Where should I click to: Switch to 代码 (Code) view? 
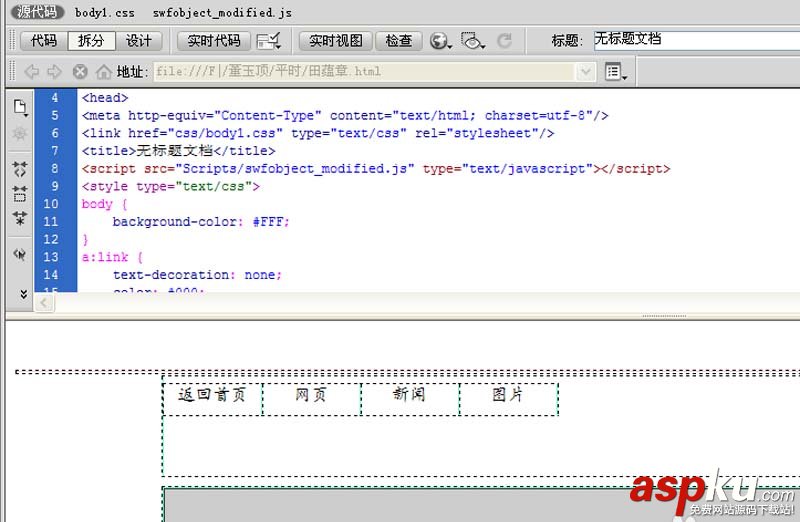(44, 40)
